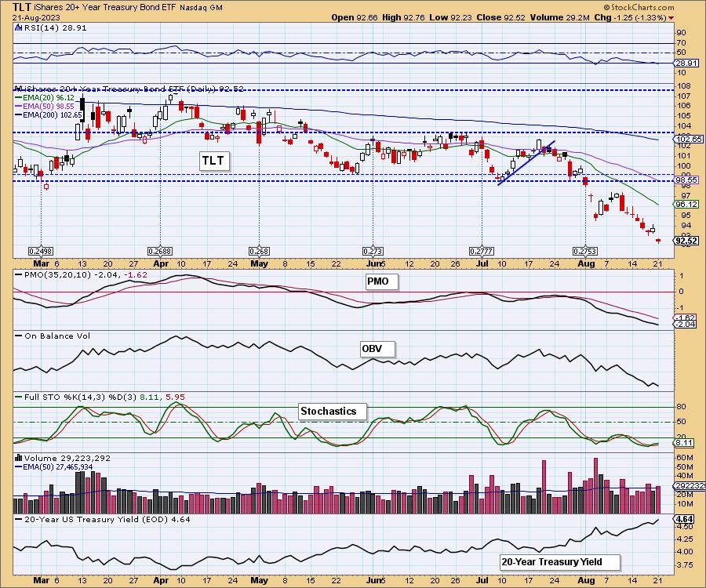
Task: Click the EMA(20) 96.12 legend entry
Action: point(45,98)
